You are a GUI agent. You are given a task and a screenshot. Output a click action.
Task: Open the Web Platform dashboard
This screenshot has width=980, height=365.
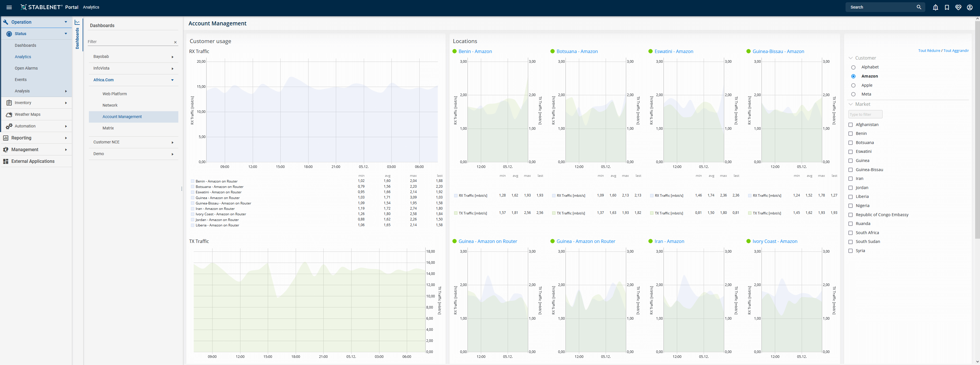pos(115,94)
